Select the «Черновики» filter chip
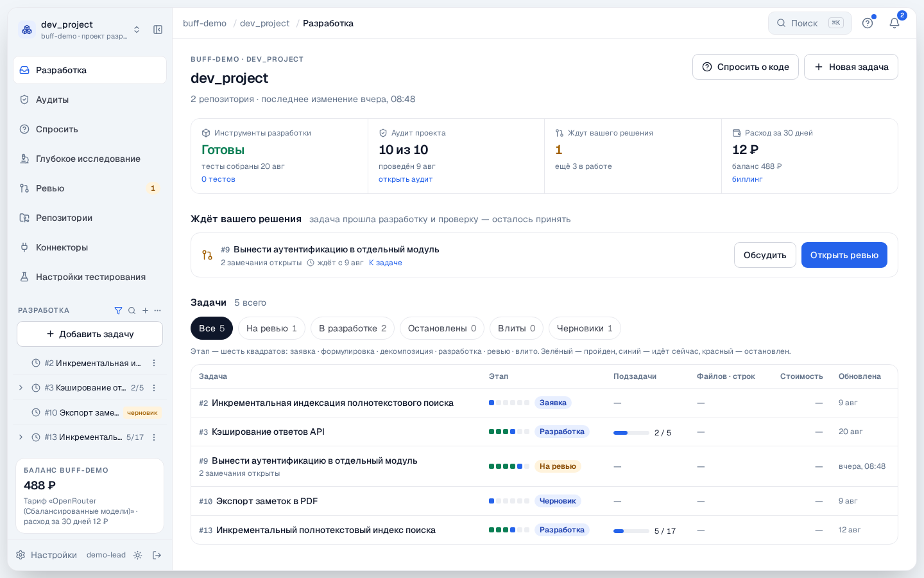This screenshot has height=578, width=924. click(585, 328)
